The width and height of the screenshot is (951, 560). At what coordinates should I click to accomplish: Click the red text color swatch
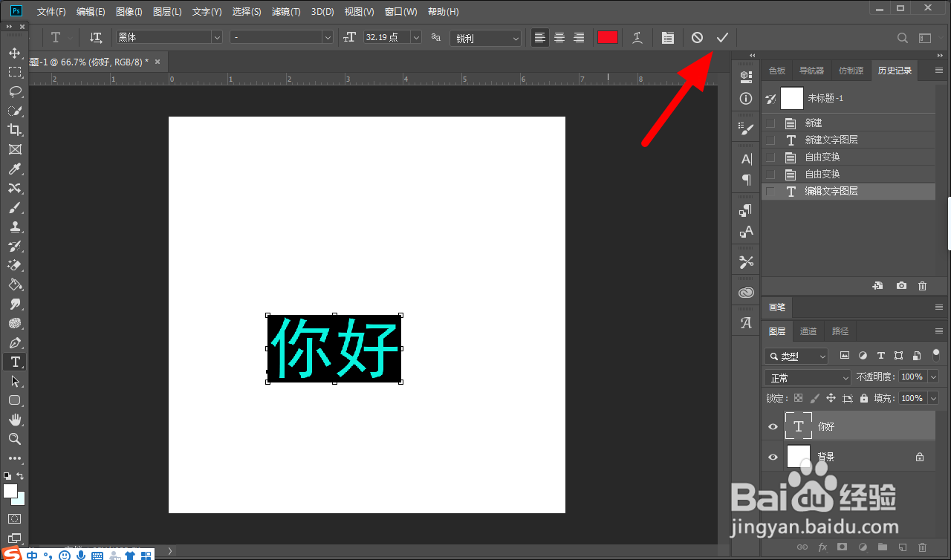tap(607, 37)
